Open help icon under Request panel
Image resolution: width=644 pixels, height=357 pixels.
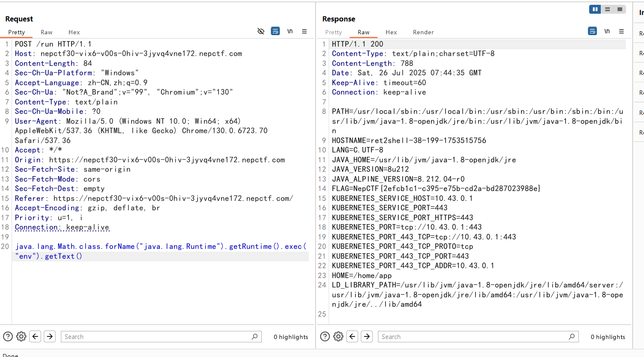pyautogui.click(x=8, y=336)
